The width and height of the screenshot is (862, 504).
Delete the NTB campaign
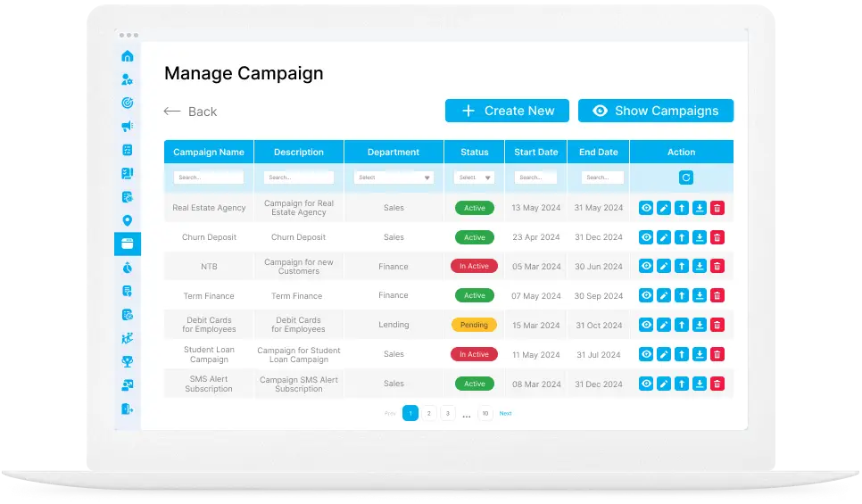click(717, 266)
